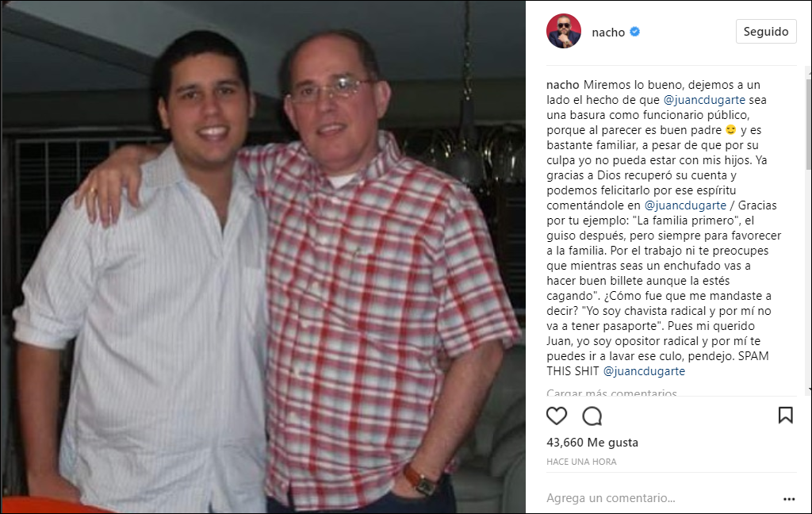Viewport: 812px width, 514px height.
Task: Click the scrollbar down arrow in the comments panel
Action: pyautogui.click(x=809, y=389)
